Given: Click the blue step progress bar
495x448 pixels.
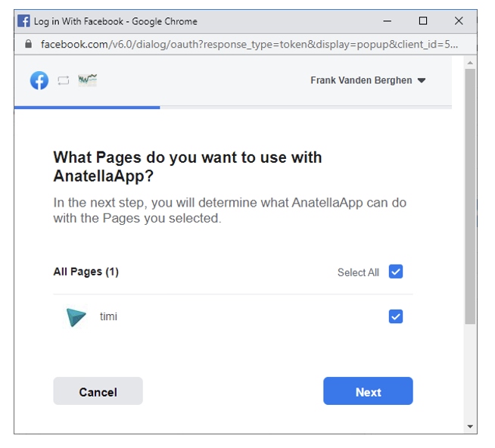Looking at the screenshot, I should (x=87, y=107).
